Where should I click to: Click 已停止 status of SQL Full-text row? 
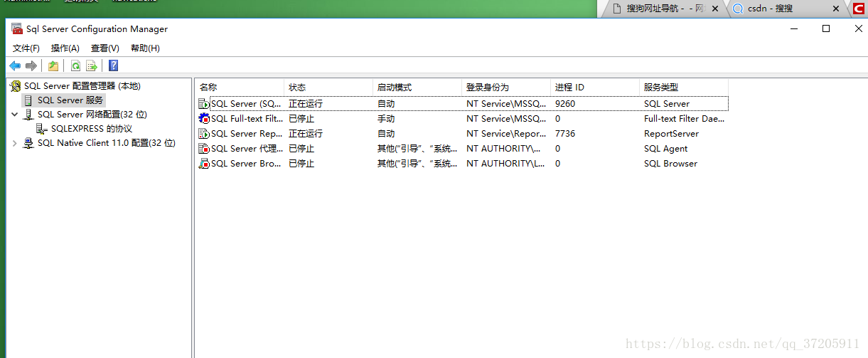(301, 119)
